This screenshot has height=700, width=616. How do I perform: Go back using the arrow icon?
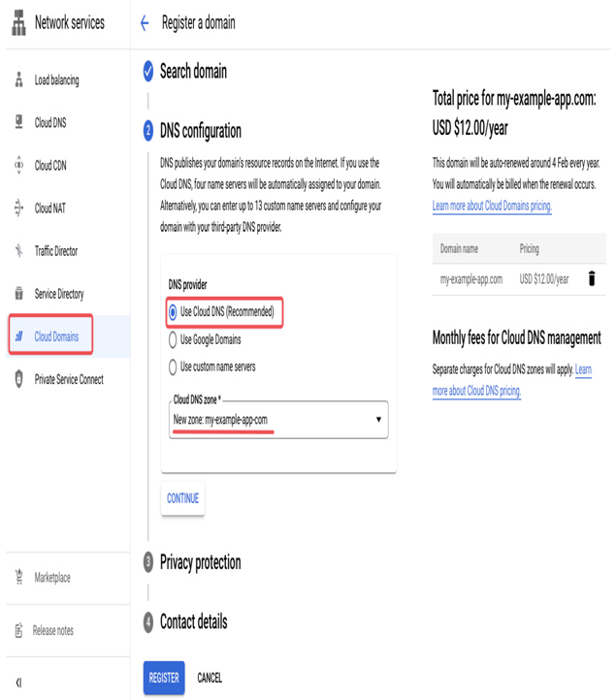click(x=145, y=22)
